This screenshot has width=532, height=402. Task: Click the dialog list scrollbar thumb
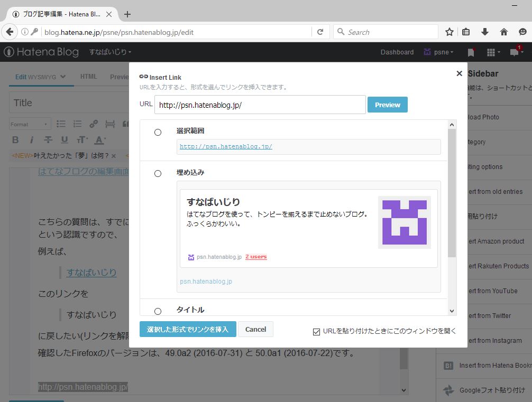tap(452, 193)
